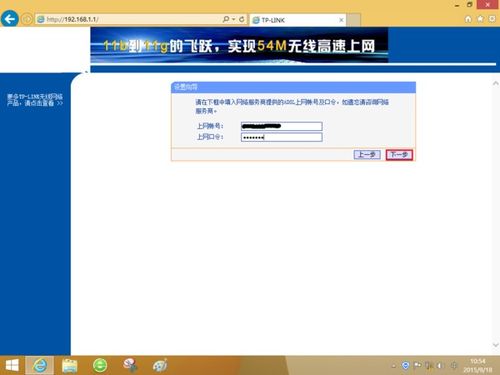
Task: Refresh the page with the reload icon
Action: (242, 19)
